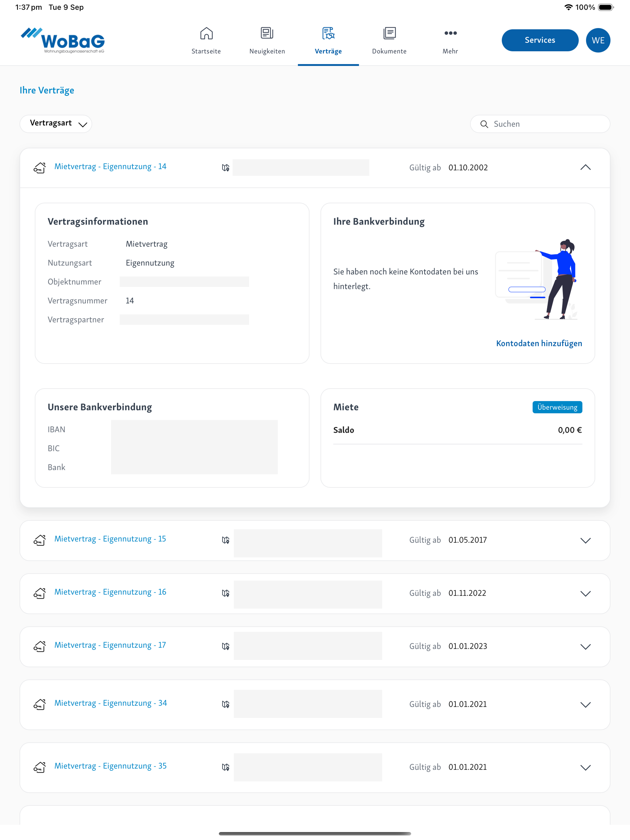This screenshot has width=630, height=840.
Task: Click the date 01.01.2023
Action: pyautogui.click(x=468, y=646)
